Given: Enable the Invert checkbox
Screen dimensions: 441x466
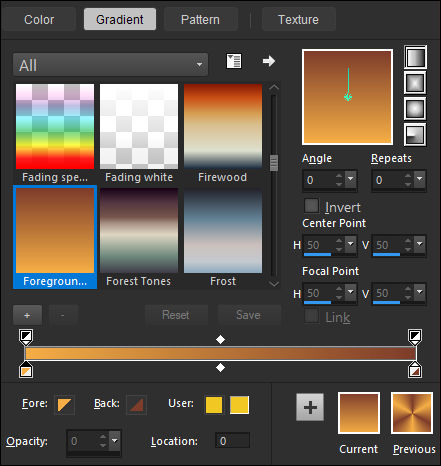Looking at the screenshot, I should 312,206.
